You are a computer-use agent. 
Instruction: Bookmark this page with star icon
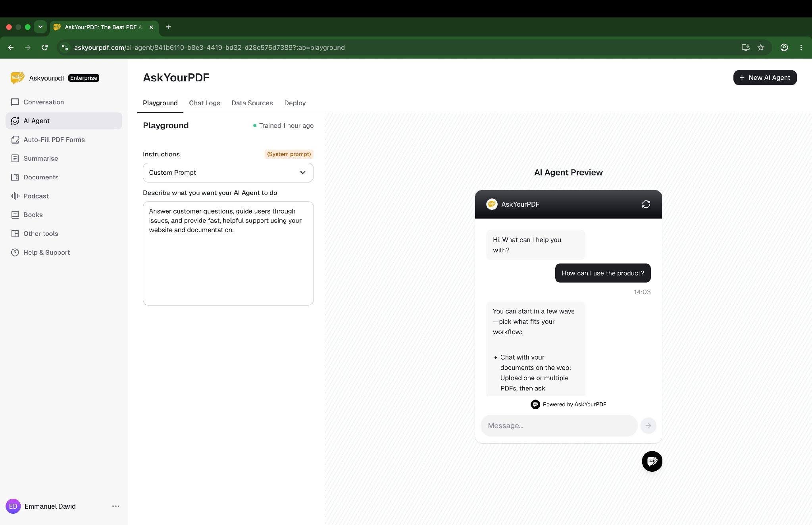761,48
